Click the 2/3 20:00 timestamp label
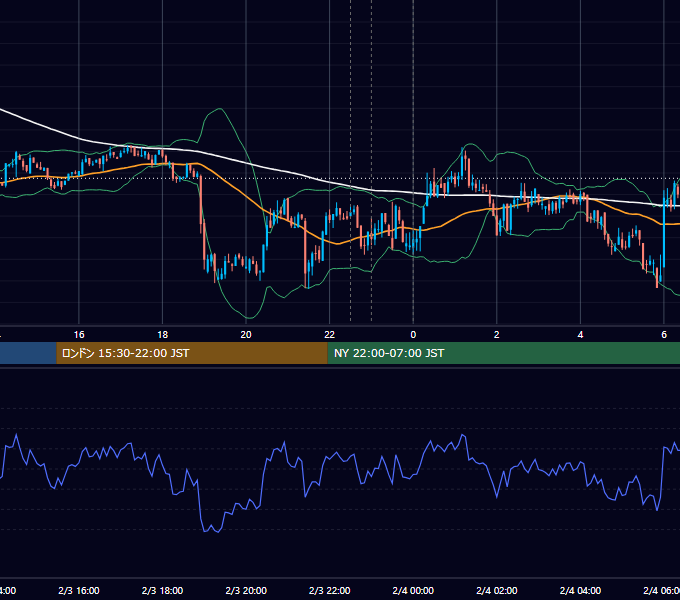Image resolution: width=680 pixels, height=600 pixels. [246, 590]
